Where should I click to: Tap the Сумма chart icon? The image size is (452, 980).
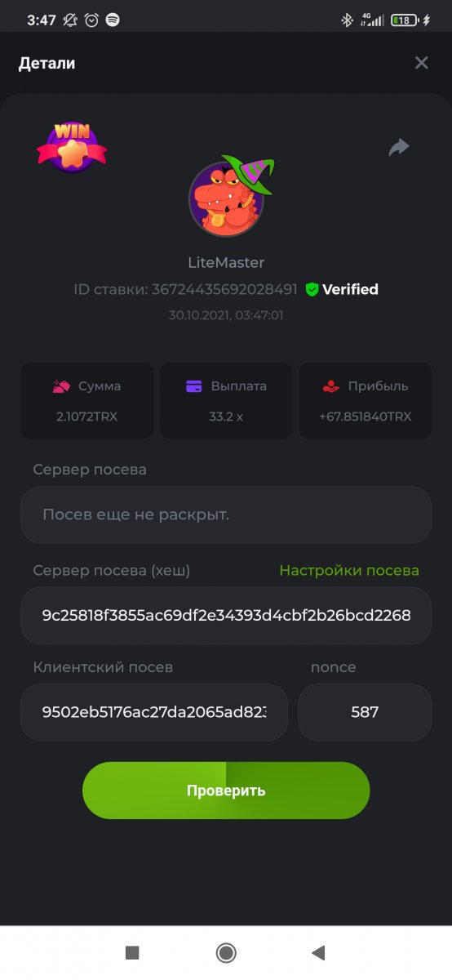(x=61, y=386)
